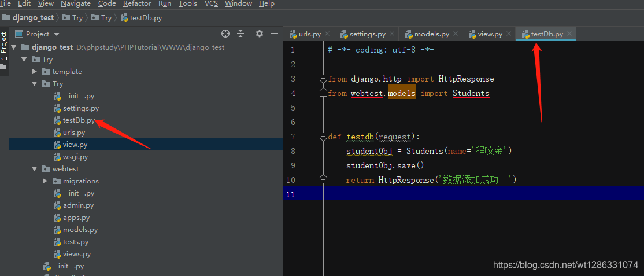Collapse the webtest folder arrow
644x276 pixels.
tap(35, 169)
